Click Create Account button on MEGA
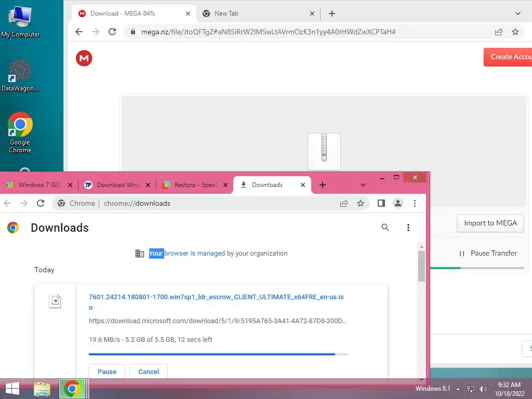Screen dimensions: 532x399 [x=508, y=57]
